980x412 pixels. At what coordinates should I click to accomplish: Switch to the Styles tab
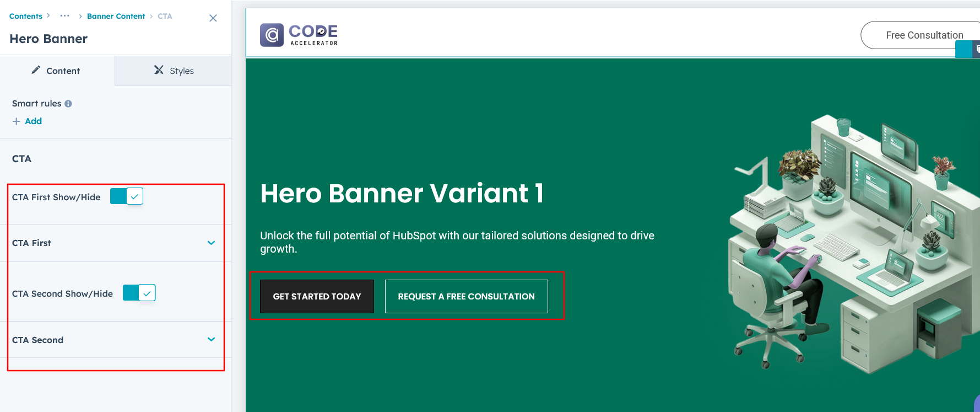point(174,71)
